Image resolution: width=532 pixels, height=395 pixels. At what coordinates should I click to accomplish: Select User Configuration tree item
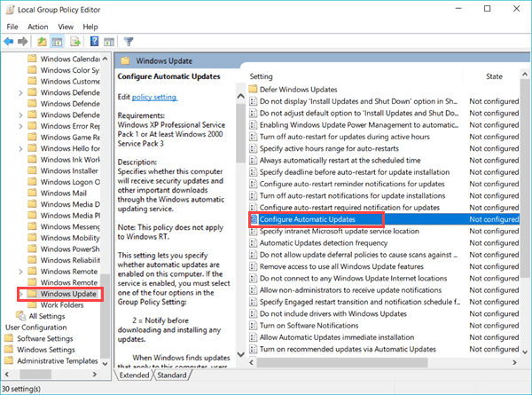(36, 327)
